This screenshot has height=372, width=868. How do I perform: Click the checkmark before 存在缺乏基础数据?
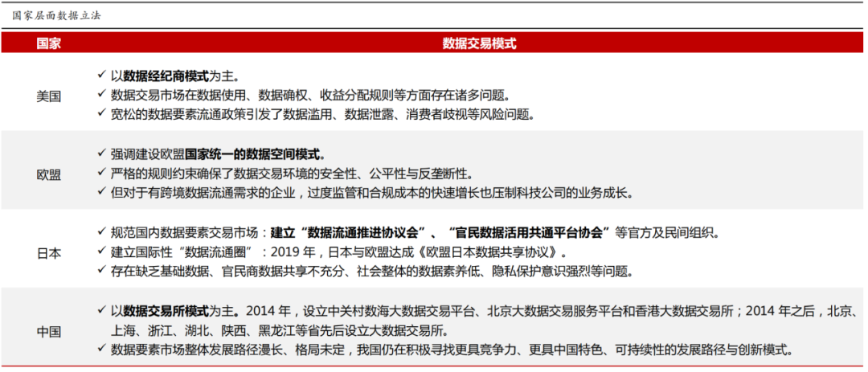coord(101,271)
